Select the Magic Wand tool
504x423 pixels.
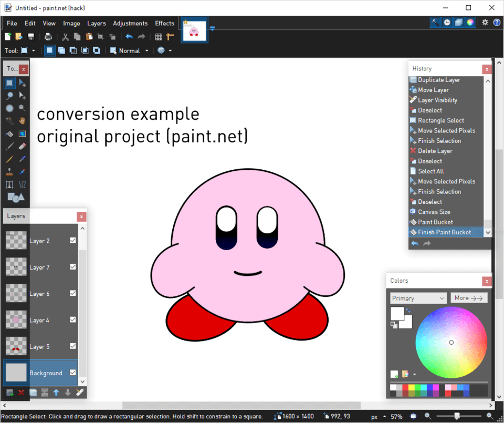pos(9,121)
